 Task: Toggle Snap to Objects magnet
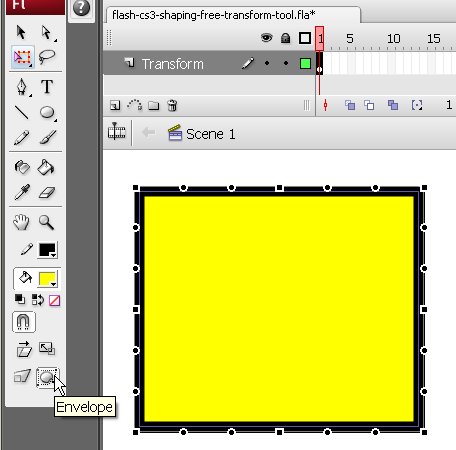(x=23, y=322)
